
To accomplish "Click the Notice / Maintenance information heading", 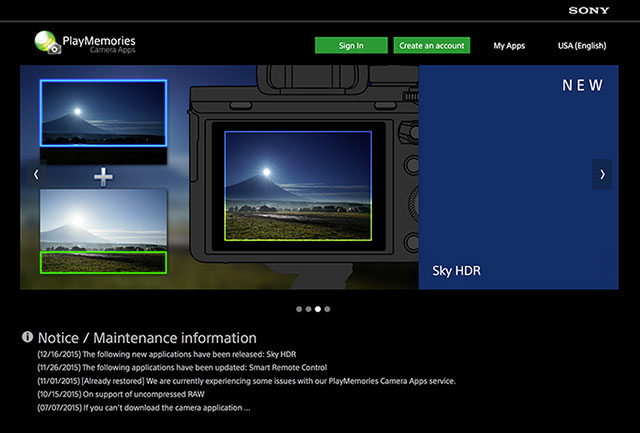I will point(147,338).
